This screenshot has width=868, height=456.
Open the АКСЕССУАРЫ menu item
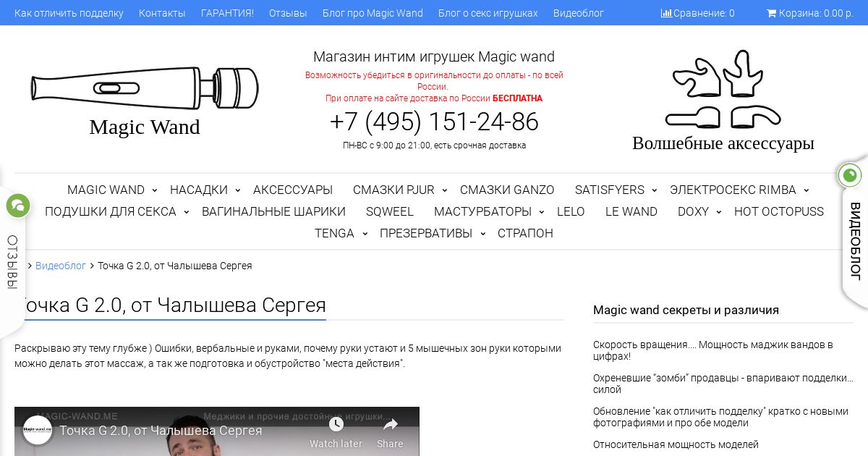point(293,190)
